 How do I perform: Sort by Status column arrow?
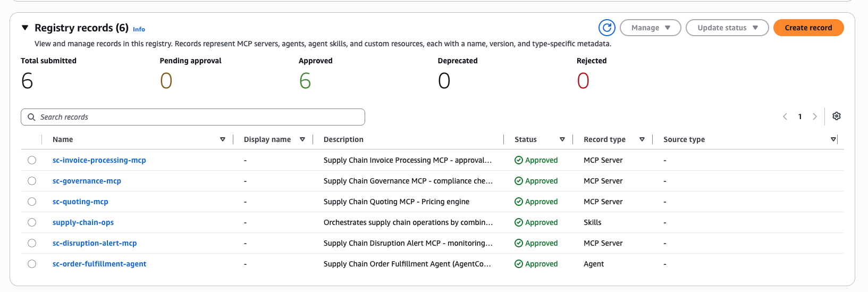click(562, 139)
